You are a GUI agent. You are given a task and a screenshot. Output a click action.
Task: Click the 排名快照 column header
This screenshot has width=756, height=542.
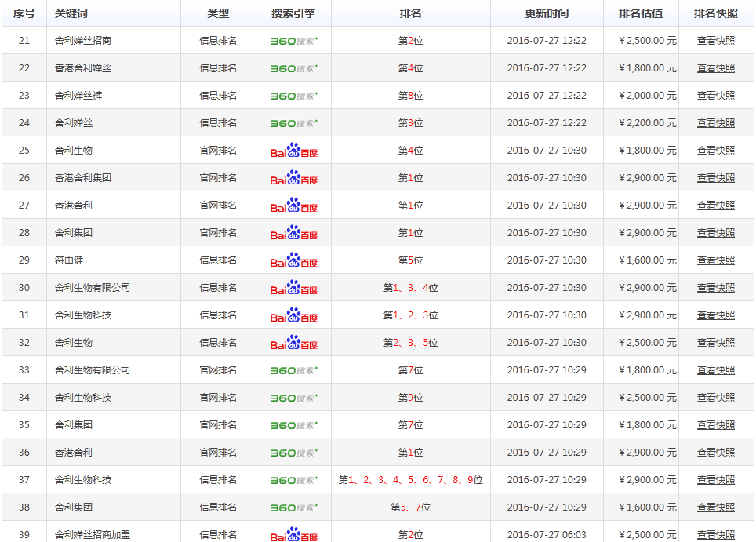tap(716, 13)
